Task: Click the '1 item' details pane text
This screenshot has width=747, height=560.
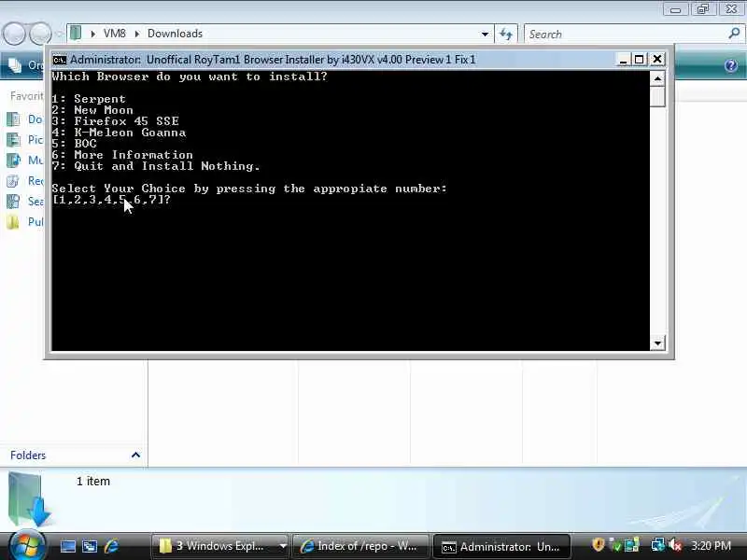Action: click(x=93, y=482)
